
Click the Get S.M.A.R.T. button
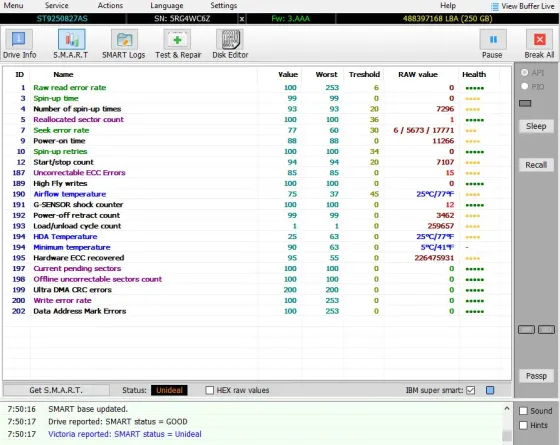(x=56, y=390)
